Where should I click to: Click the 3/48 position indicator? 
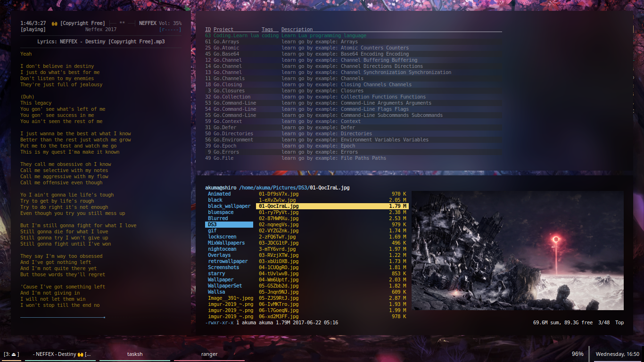[604, 322]
